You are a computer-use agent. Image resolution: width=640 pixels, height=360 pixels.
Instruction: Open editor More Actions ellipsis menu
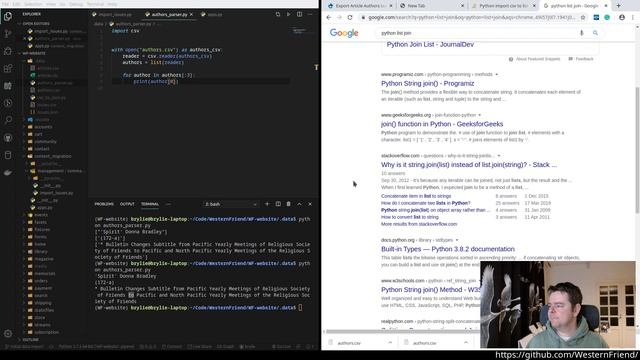click(x=310, y=14)
